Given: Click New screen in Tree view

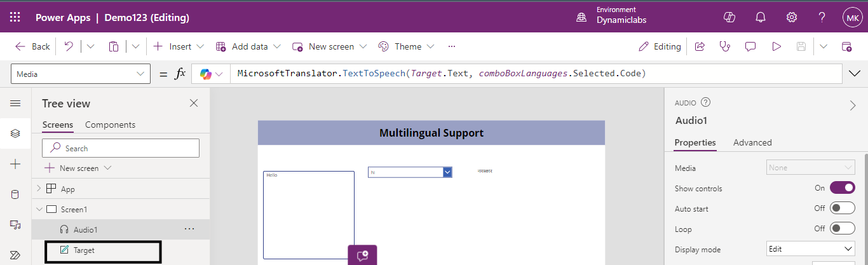Looking at the screenshot, I should [78, 168].
